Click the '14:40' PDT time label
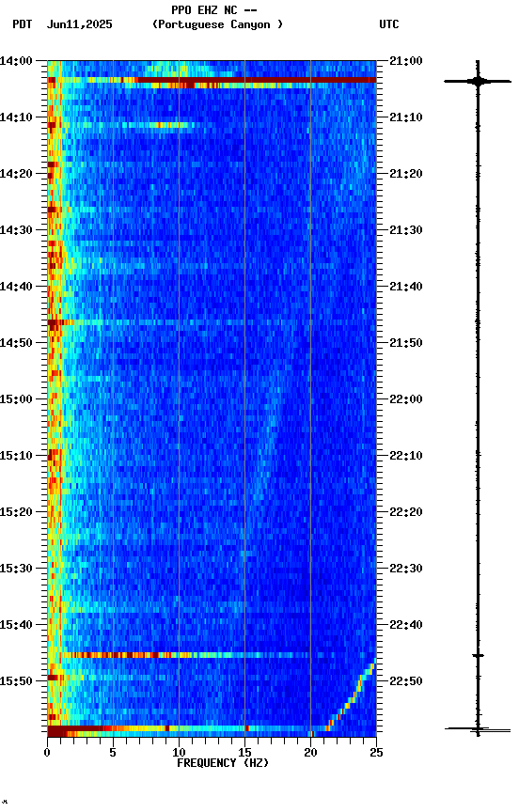 point(16,287)
